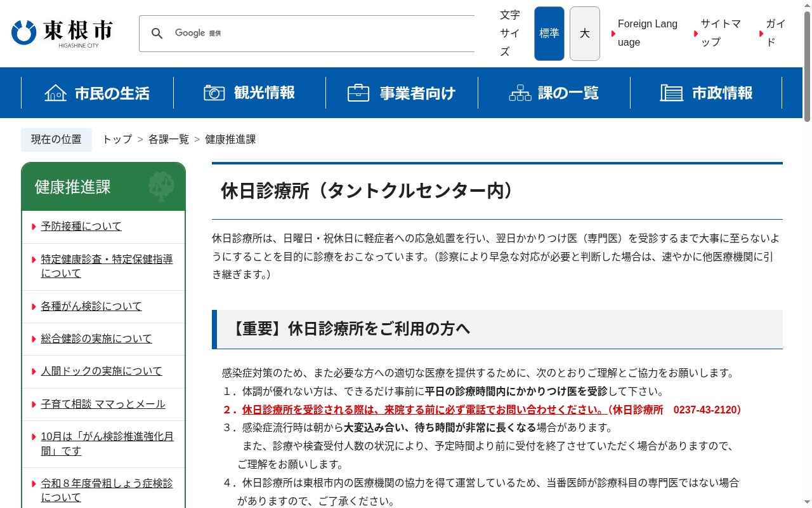
Task: Open 総合健診の実施について in the sidebar
Action: pyautogui.click(x=96, y=338)
